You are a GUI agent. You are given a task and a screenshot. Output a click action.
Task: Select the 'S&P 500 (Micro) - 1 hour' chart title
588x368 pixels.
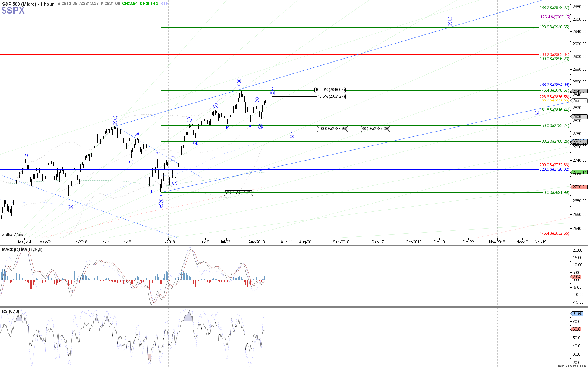click(x=28, y=4)
